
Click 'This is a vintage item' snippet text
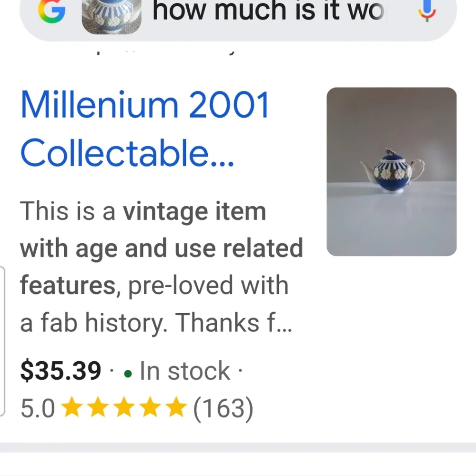pos(143,211)
